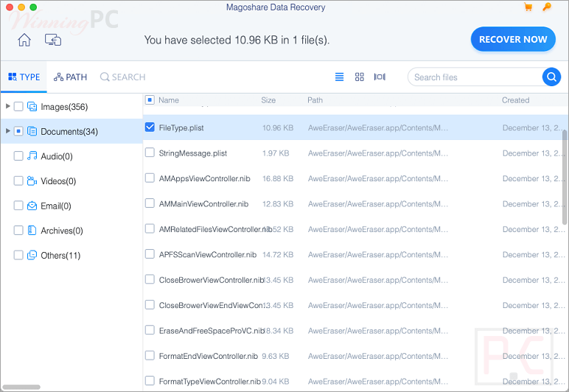Check the Email(0) checkbox
Image resolution: width=569 pixels, height=392 pixels.
pyautogui.click(x=18, y=206)
